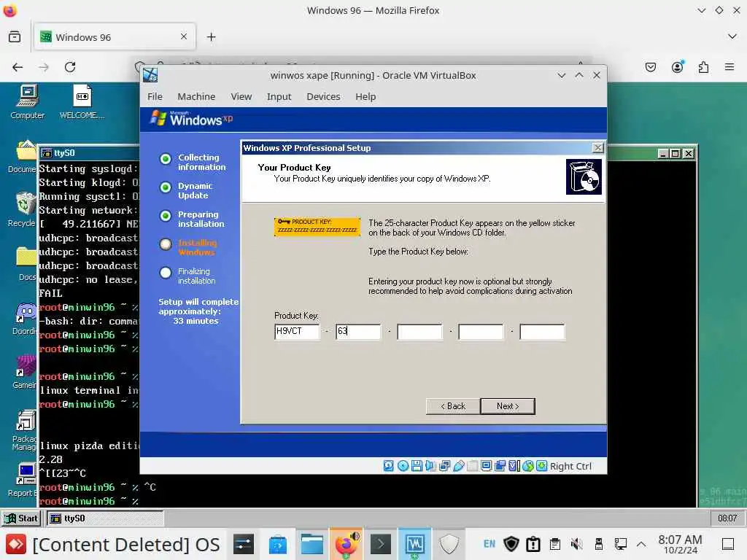Click the ttyS0 taskbar button
Viewport: 747px width, 560px height.
[x=105, y=518]
